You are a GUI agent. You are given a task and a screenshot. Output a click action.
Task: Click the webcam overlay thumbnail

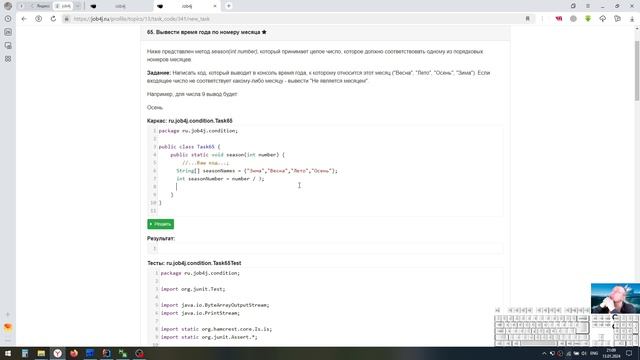coord(615,298)
